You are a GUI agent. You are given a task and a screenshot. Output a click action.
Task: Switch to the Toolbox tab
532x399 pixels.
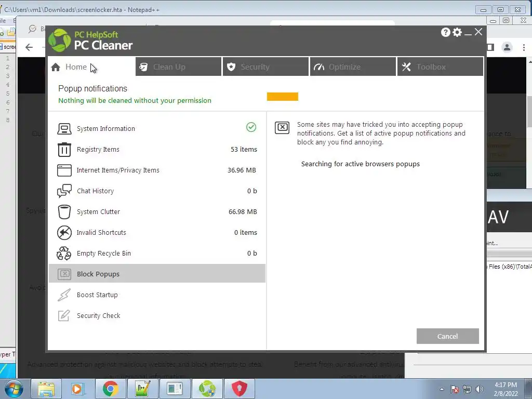pos(440,67)
